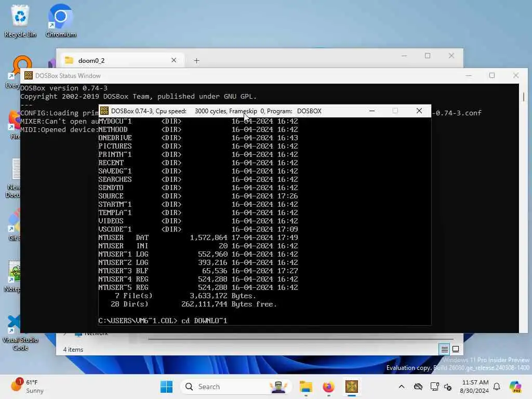The width and height of the screenshot is (532, 399).
Task: Open Visual Studio Code desktop shortcut
Action: (x=20, y=332)
